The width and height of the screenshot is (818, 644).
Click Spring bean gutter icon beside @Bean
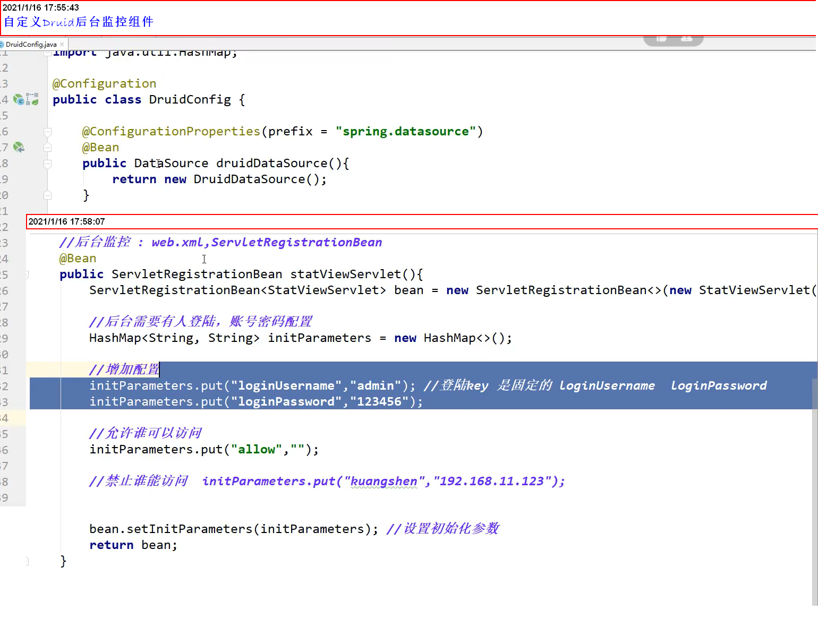[19, 147]
